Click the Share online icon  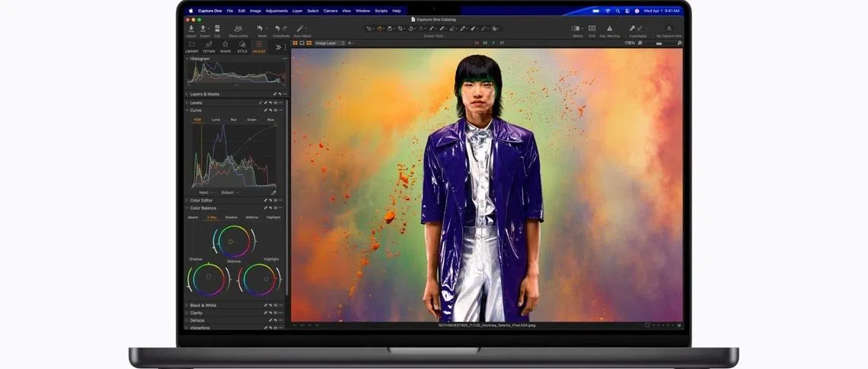[x=238, y=28]
